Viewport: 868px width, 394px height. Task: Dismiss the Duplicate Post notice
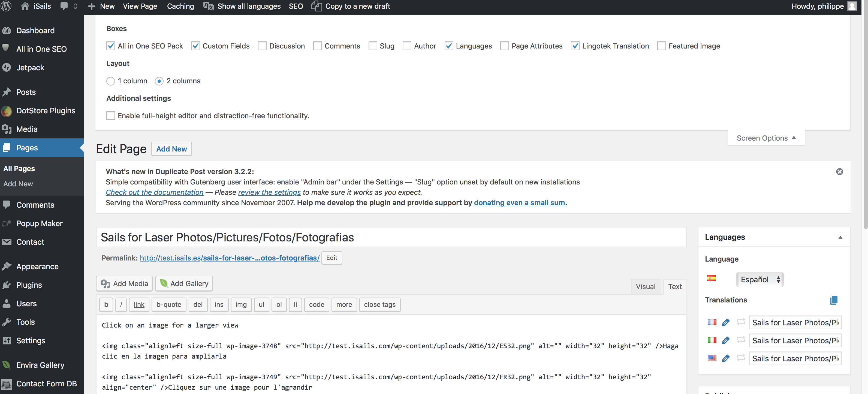(839, 171)
